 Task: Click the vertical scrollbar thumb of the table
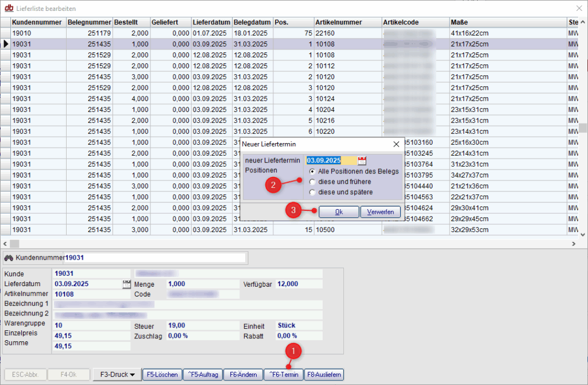coord(583,128)
